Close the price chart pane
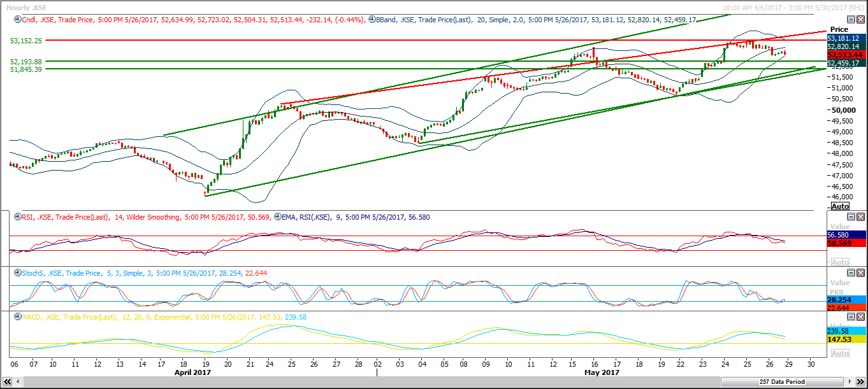Screen dimensions: 868x389 tap(860, 20)
